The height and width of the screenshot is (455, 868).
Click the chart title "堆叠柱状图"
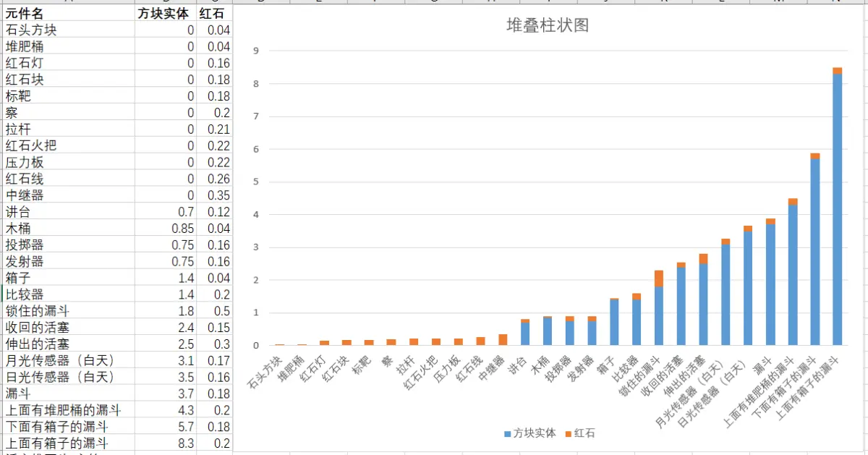(x=548, y=25)
